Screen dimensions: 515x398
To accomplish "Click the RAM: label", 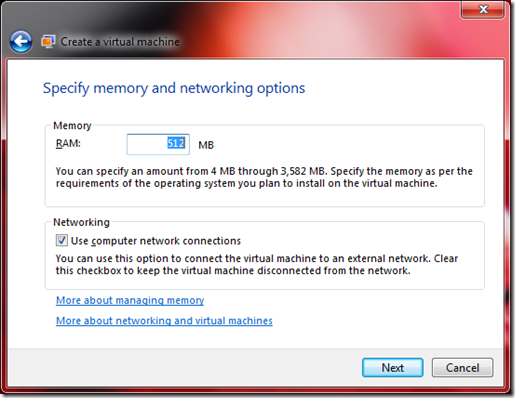I will pyautogui.click(x=68, y=143).
